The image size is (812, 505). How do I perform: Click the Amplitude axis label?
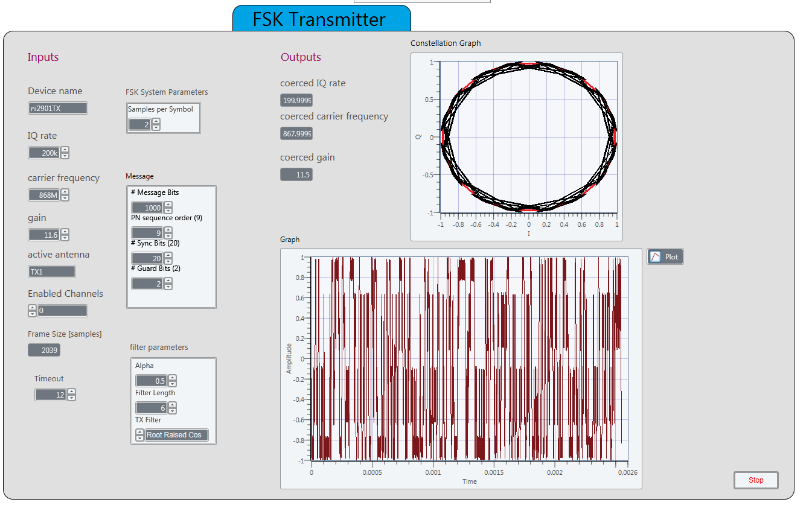[x=289, y=358]
